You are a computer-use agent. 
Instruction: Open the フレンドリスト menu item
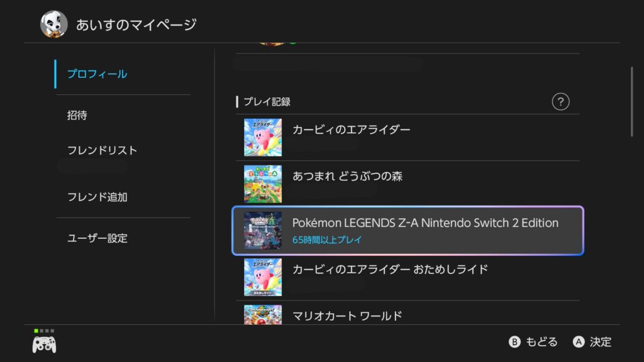click(102, 151)
